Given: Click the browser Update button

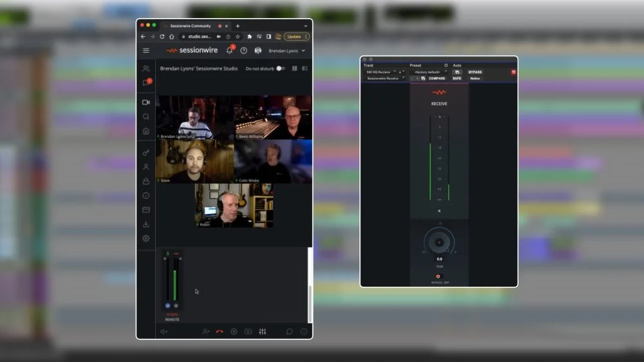Looking at the screenshot, I should tap(296, 37).
